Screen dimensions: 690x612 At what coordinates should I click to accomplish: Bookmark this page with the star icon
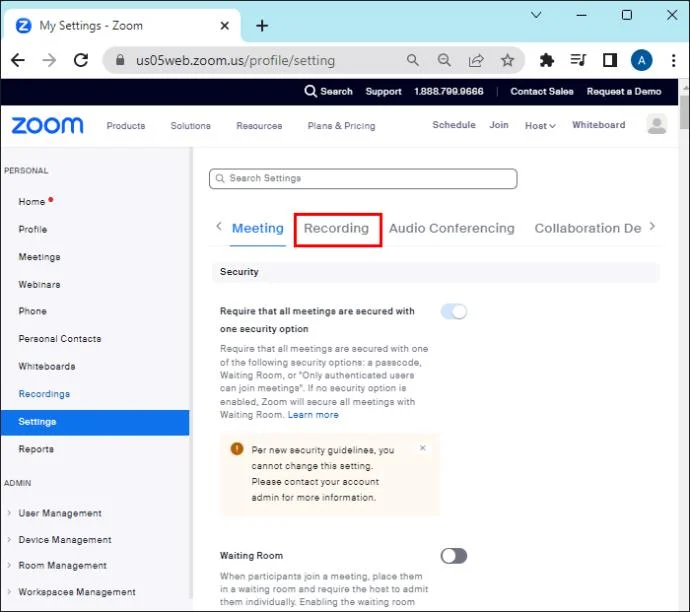coord(507,60)
